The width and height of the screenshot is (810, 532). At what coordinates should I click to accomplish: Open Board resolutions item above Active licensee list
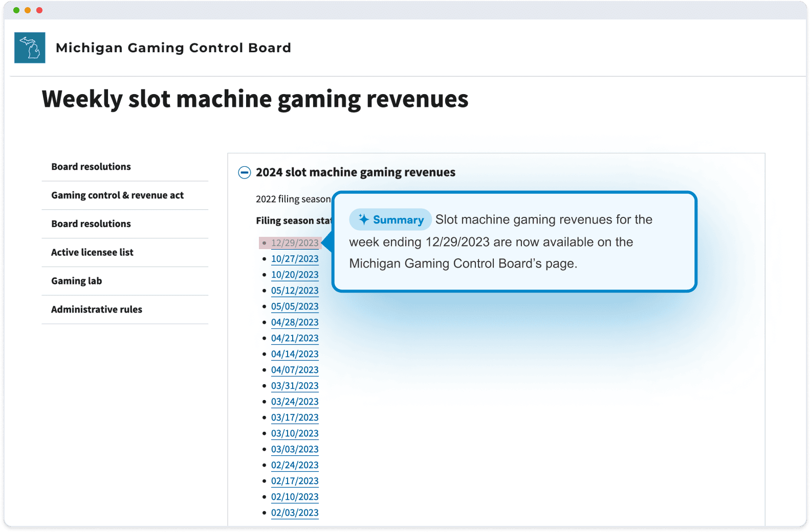coord(91,224)
